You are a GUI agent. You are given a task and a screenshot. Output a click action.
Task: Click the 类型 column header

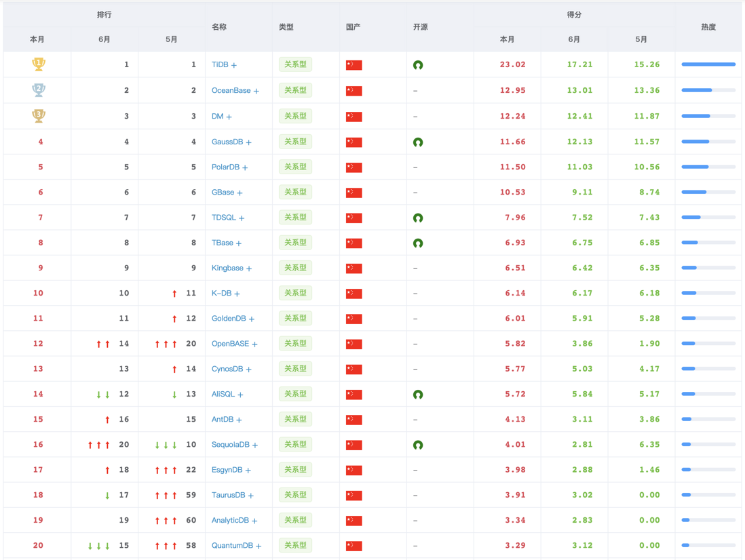[286, 27]
